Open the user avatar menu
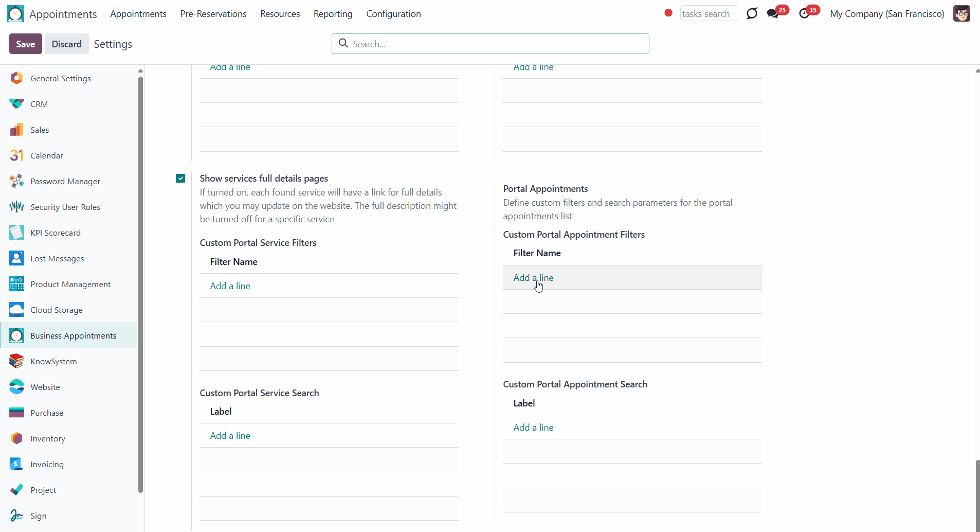This screenshot has width=980, height=532. (x=961, y=14)
